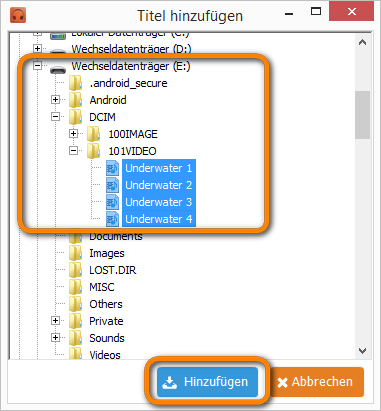Click the MISC folder icon

pos(76,287)
